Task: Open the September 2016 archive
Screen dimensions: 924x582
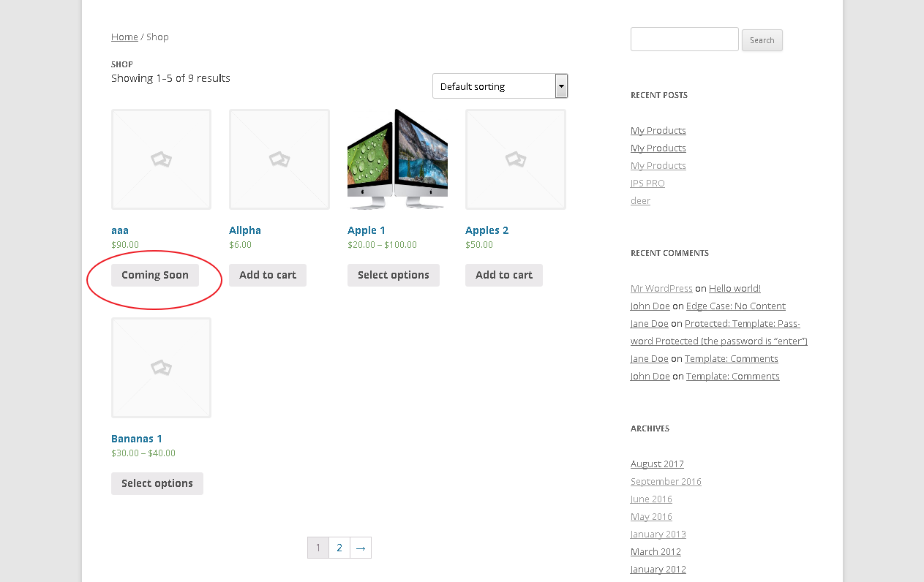Action: tap(666, 481)
